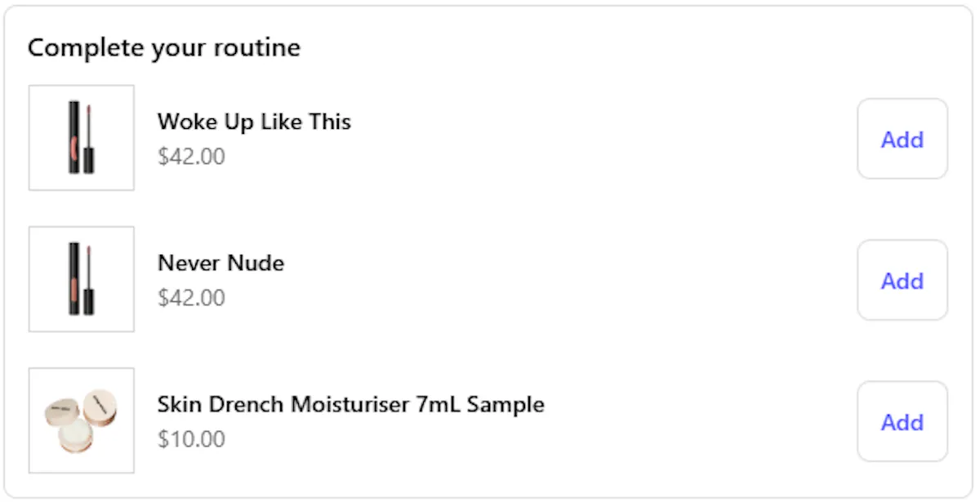Image resolution: width=980 pixels, height=502 pixels.
Task: Open Skin Drench Moisturiser 7mL Sample title
Action: click(351, 404)
